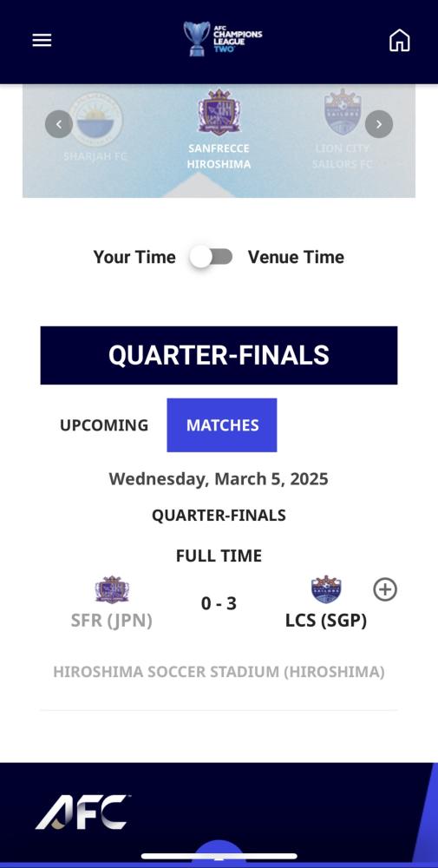Expand match details with plus icon
The width and height of the screenshot is (438, 868).
[x=385, y=589]
